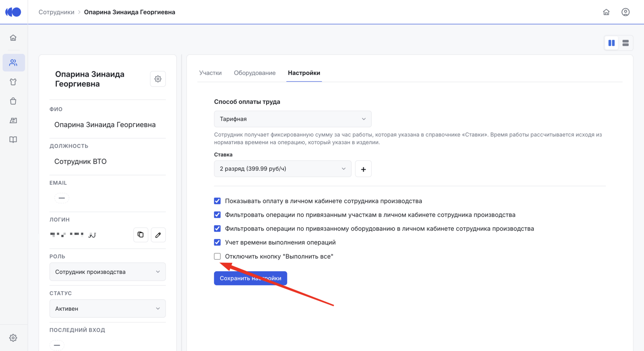Viewport: 644px width, 351px height.
Task: Click the empty email field dash
Action: tap(62, 198)
